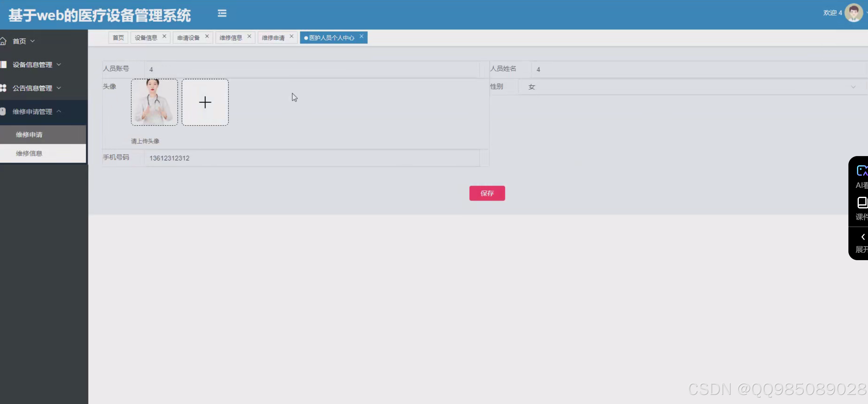Select 维修申请 submenu item in sidebar
This screenshot has height=404, width=868.
point(29,135)
